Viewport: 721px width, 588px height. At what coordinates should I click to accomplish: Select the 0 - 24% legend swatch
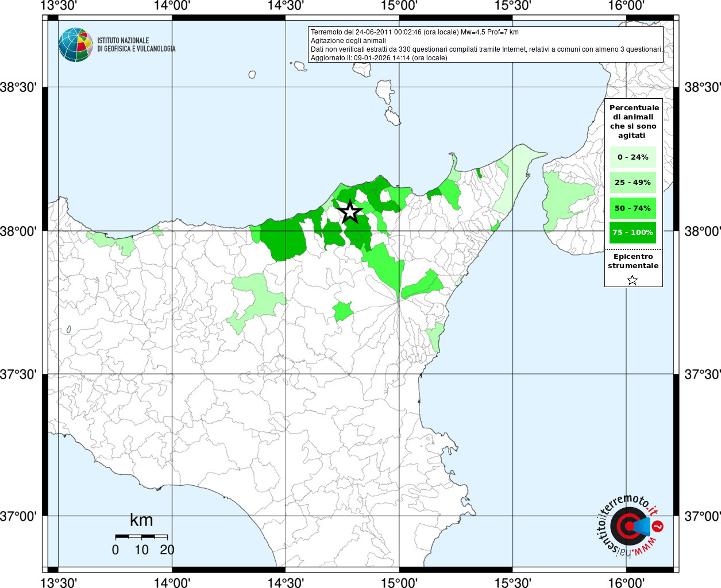click(633, 157)
